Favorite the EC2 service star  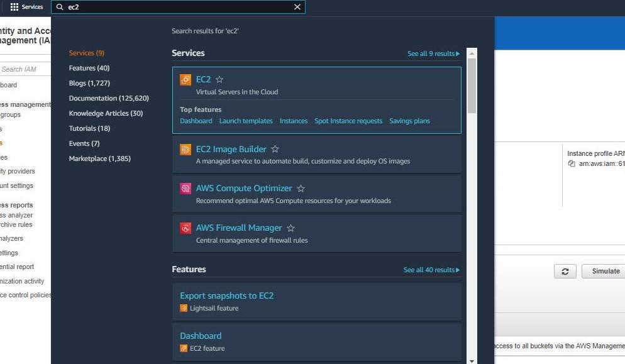click(219, 79)
